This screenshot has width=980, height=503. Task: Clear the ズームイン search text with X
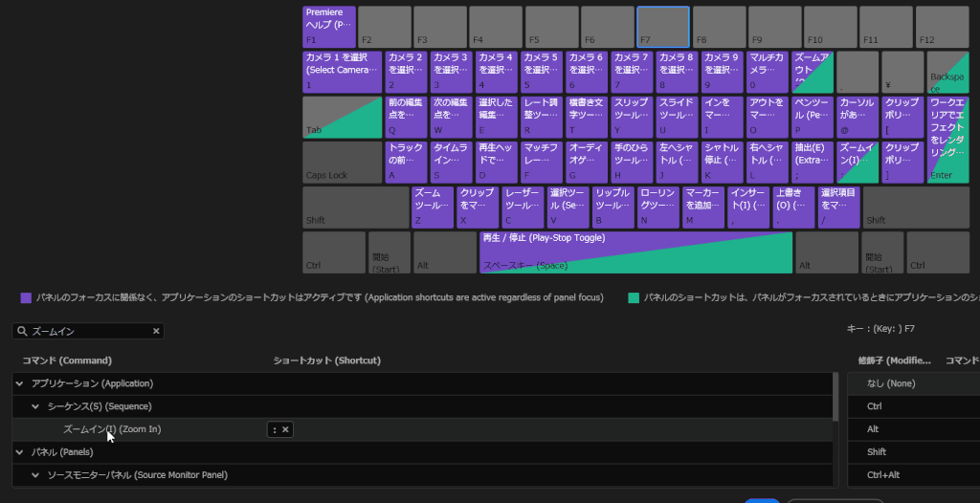coord(156,331)
